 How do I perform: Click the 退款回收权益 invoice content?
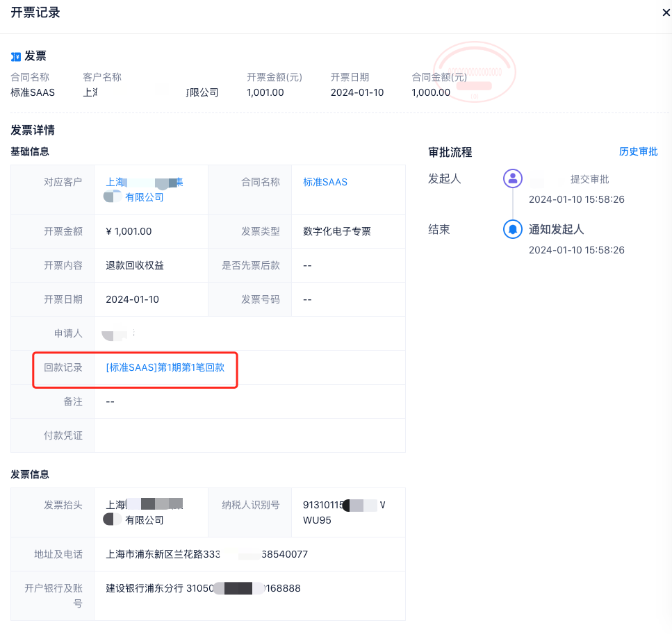[135, 265]
